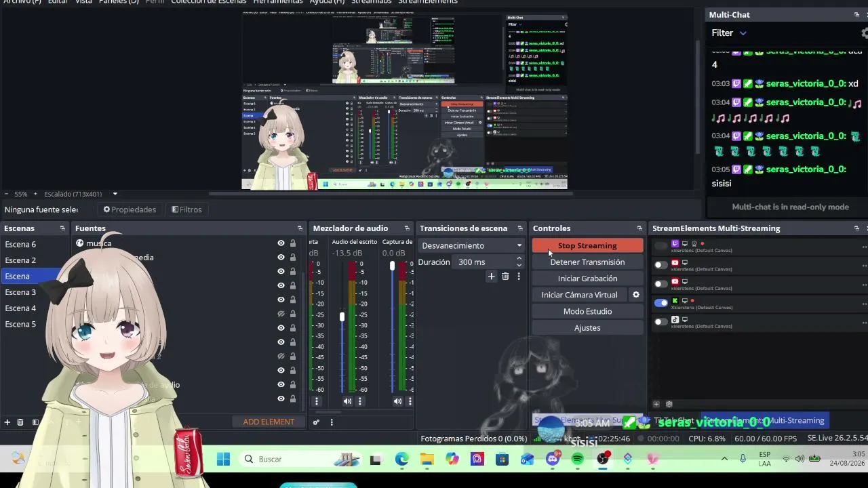Image resolution: width=868 pixels, height=488 pixels.
Task: Delete the selected scene with the trash icon
Action: pyautogui.click(x=20, y=422)
